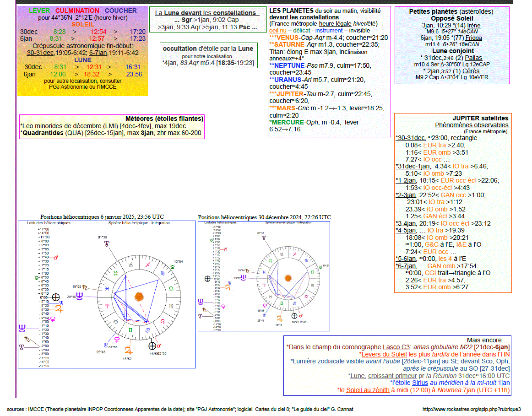This screenshot has height=416, width=532.
Task: Click the underlined 'heure légale' text
Action: pyautogui.click(x=335, y=24)
